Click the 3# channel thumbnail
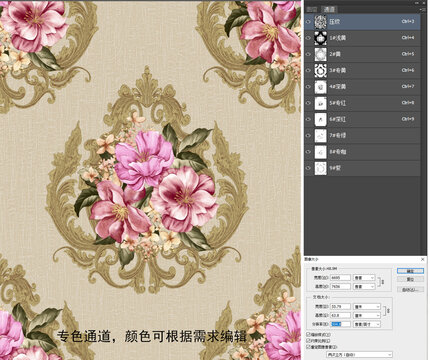The width and height of the screenshot is (430, 360). 320,70
